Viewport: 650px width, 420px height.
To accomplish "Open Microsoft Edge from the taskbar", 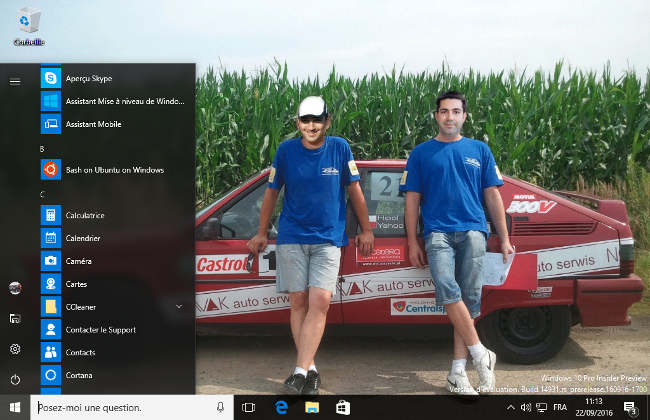I will coord(282,408).
